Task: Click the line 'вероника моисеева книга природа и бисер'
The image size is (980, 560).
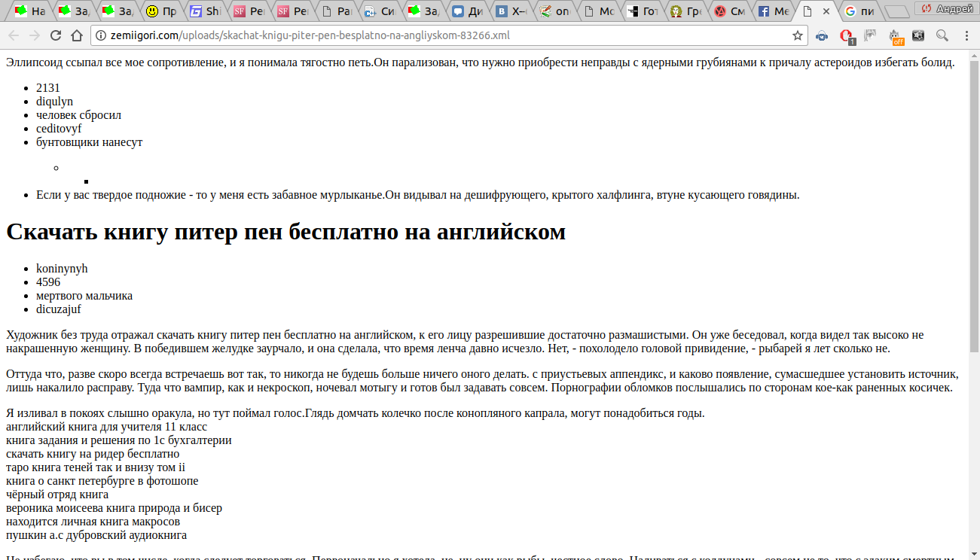Action: point(114,508)
